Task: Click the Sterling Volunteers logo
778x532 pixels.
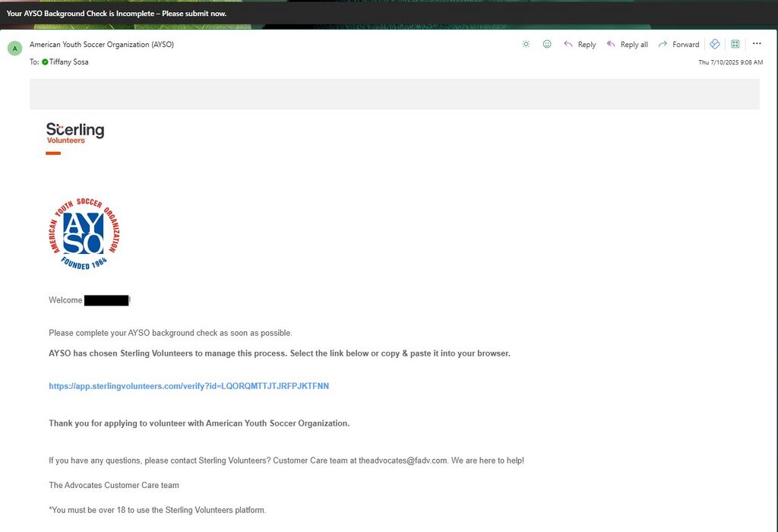Action: pyautogui.click(x=75, y=133)
